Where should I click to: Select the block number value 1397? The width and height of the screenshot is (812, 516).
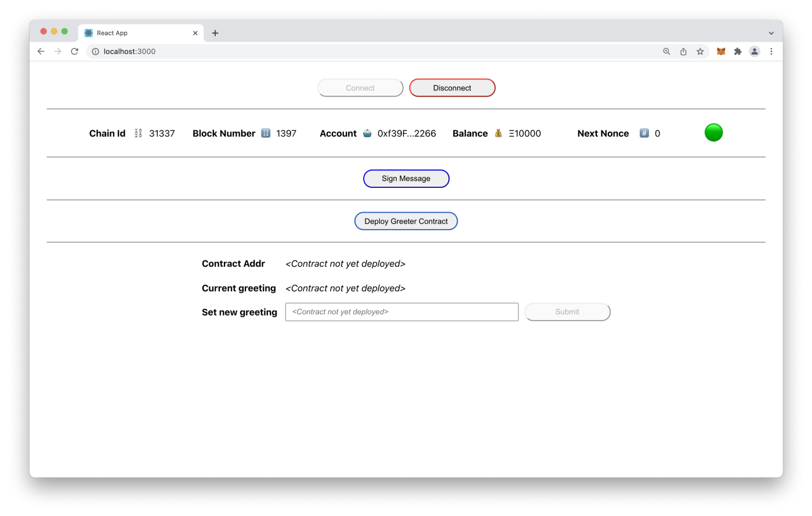[286, 133]
